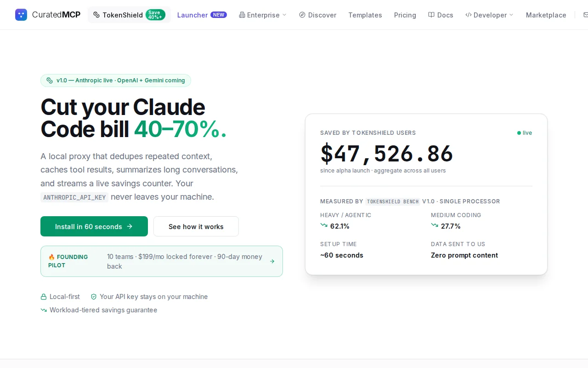Click Install in 60 seconds button
This screenshot has width=588, height=368.
coord(94,226)
